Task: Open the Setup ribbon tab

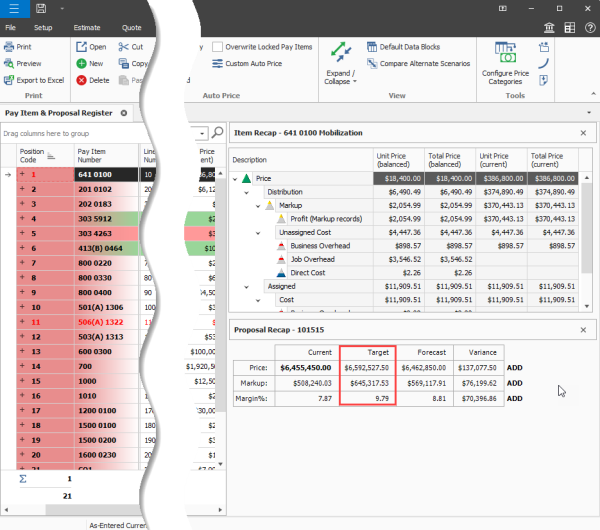Action: click(x=43, y=28)
